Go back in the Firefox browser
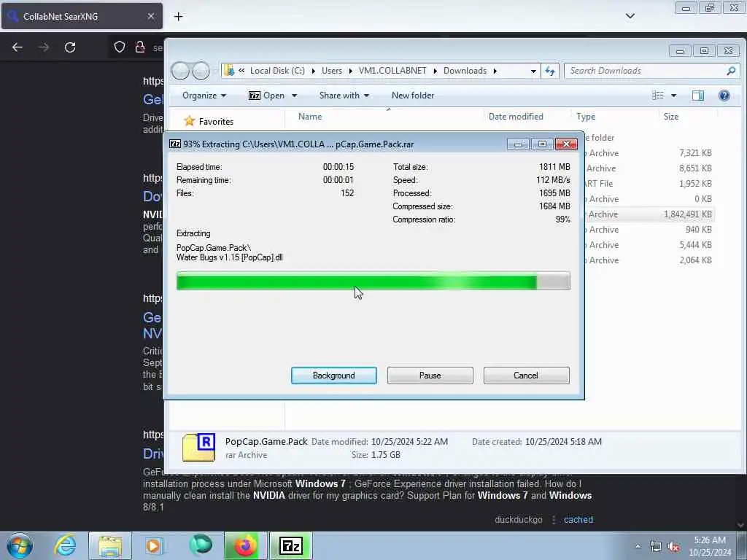 18,47
